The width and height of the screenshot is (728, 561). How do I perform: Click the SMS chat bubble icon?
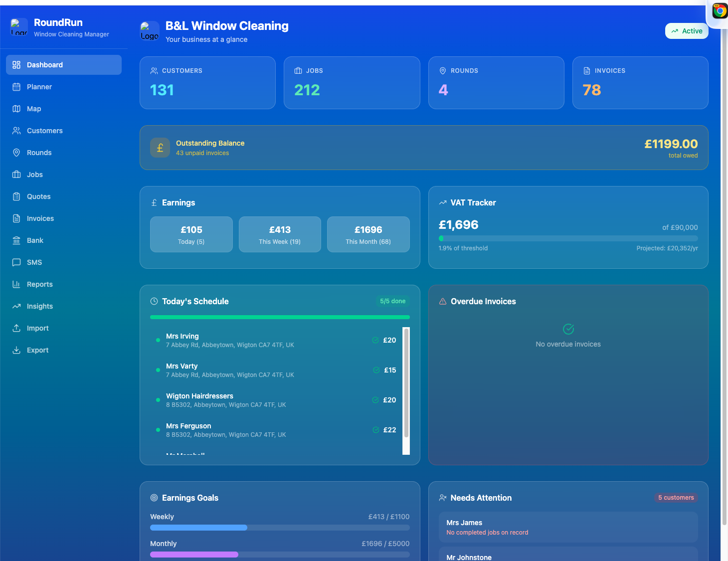point(16,262)
